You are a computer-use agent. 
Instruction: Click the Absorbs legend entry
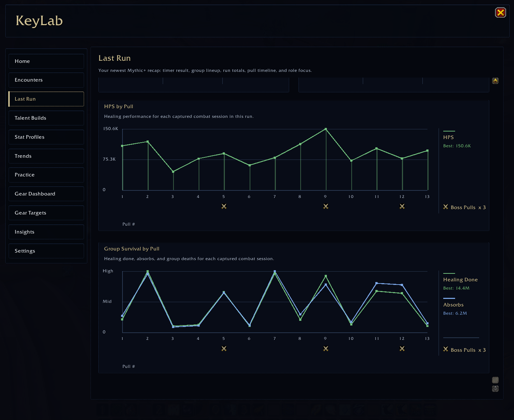453,305
